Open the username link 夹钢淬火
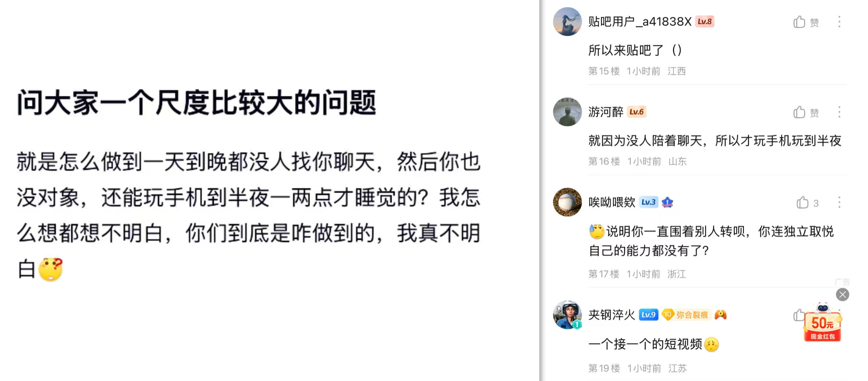This screenshot has height=381, width=868. pyautogui.click(x=611, y=315)
